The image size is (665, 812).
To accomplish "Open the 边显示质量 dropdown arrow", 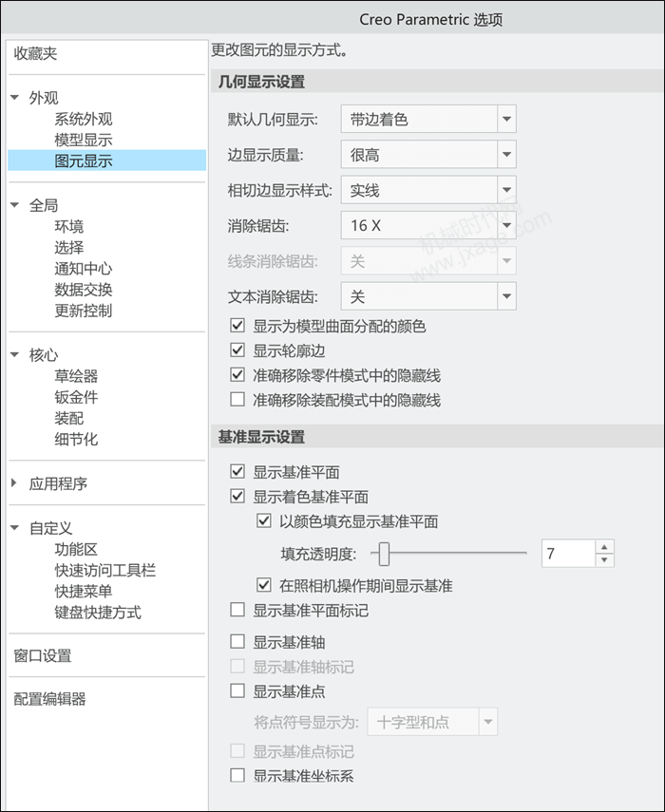I will click(506, 154).
